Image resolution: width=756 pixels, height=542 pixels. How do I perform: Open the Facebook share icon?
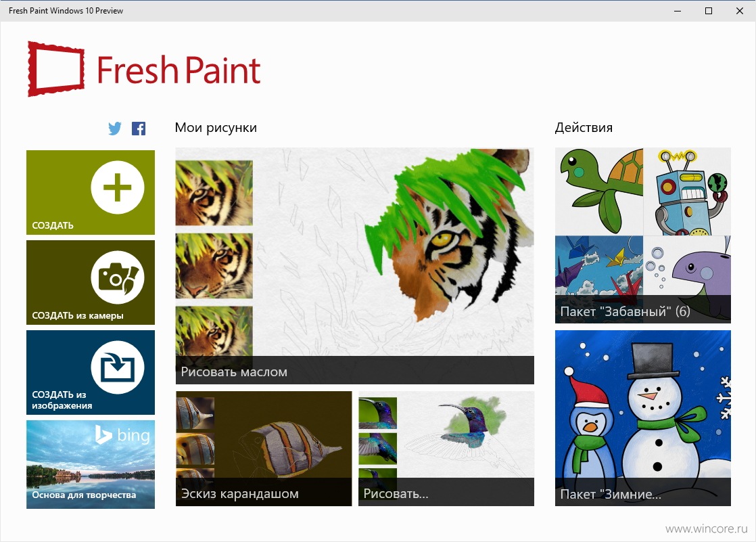click(x=139, y=129)
